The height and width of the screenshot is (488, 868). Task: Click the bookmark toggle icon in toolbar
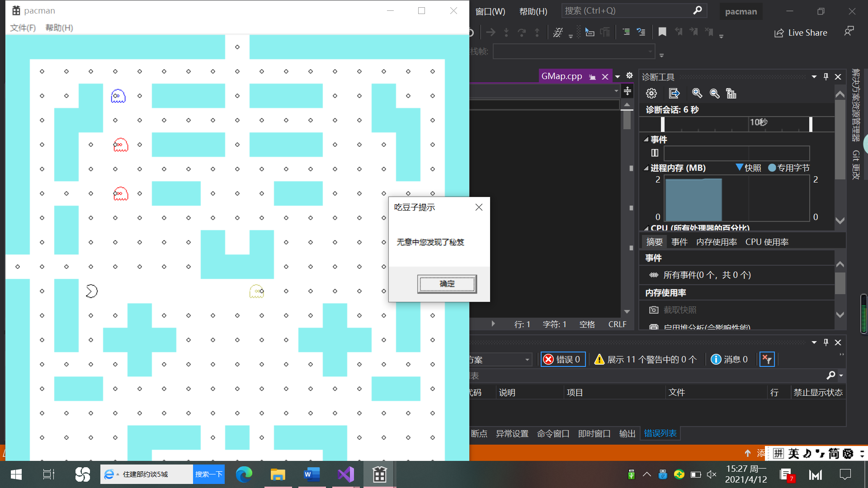tap(662, 32)
